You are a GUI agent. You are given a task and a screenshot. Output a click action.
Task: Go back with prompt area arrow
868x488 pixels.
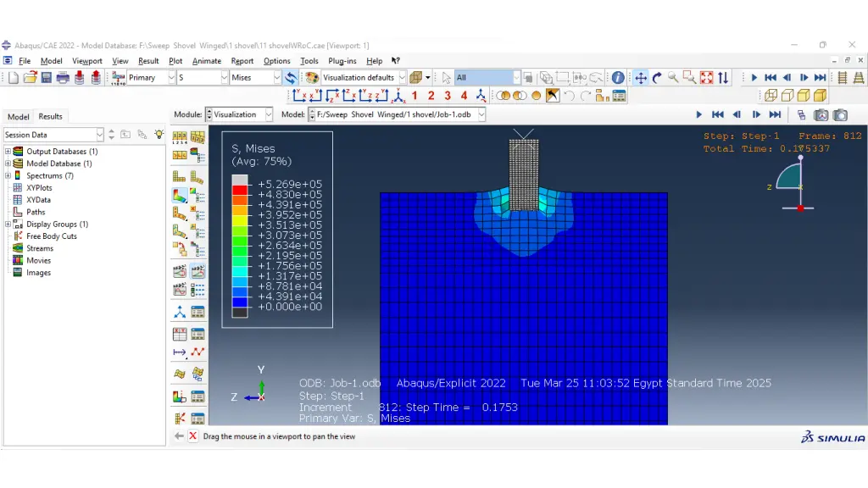178,436
